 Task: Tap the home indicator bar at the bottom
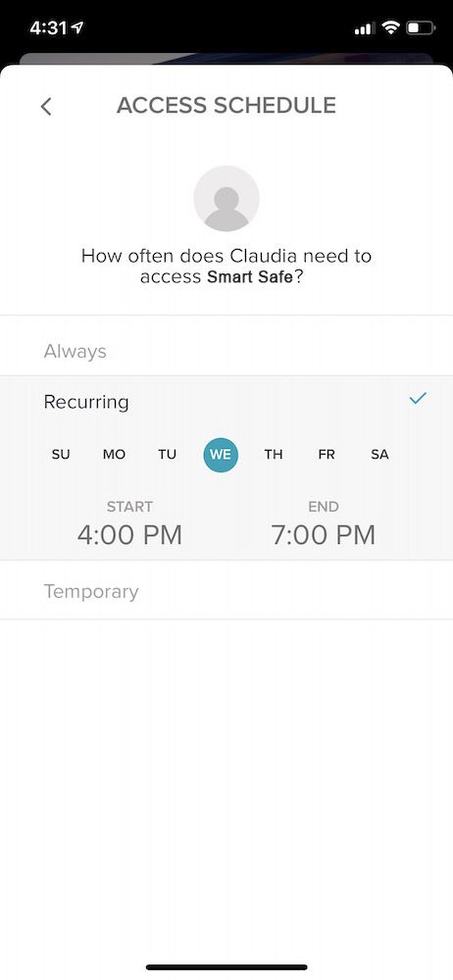[x=226, y=967]
